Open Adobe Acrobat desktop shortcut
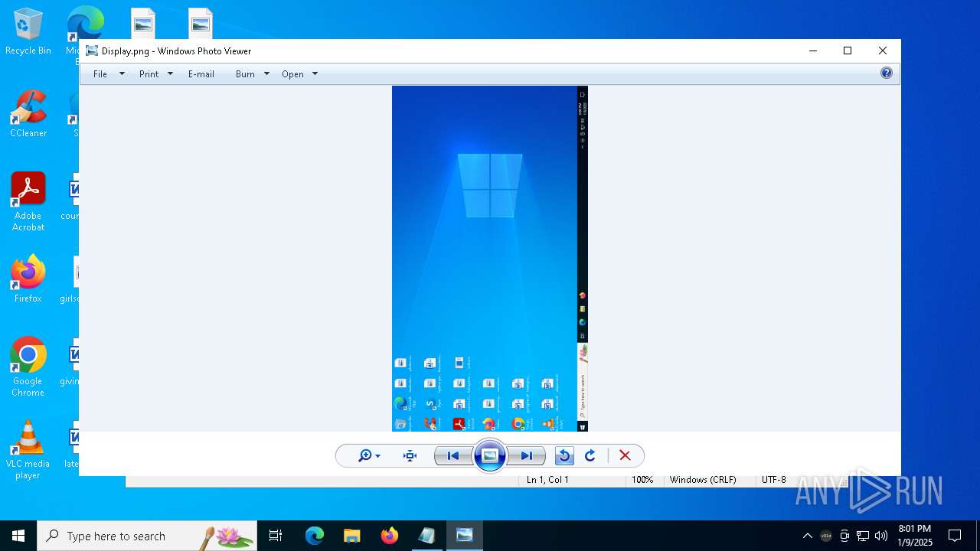Viewport: 980px width, 551px height. [x=28, y=202]
